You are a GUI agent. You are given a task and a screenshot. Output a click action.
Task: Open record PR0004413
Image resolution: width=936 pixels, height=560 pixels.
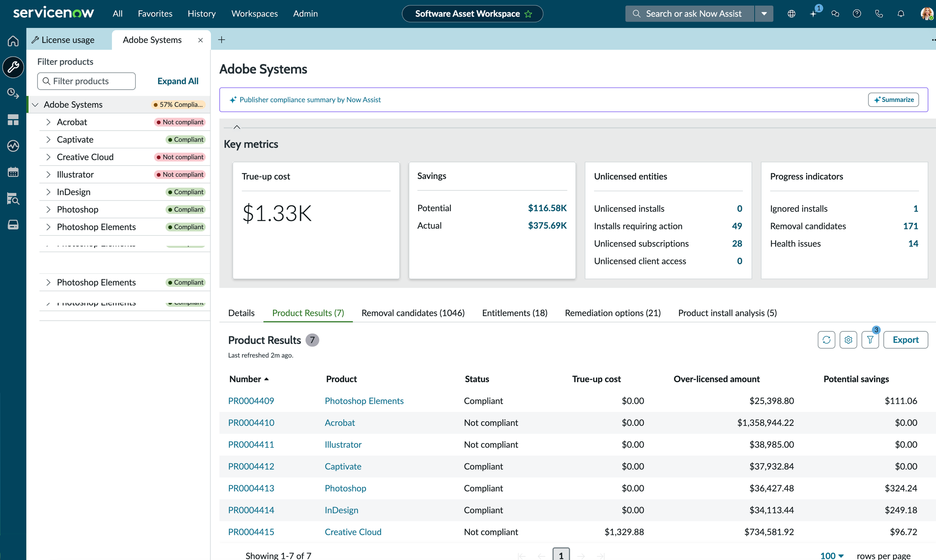[x=251, y=488]
